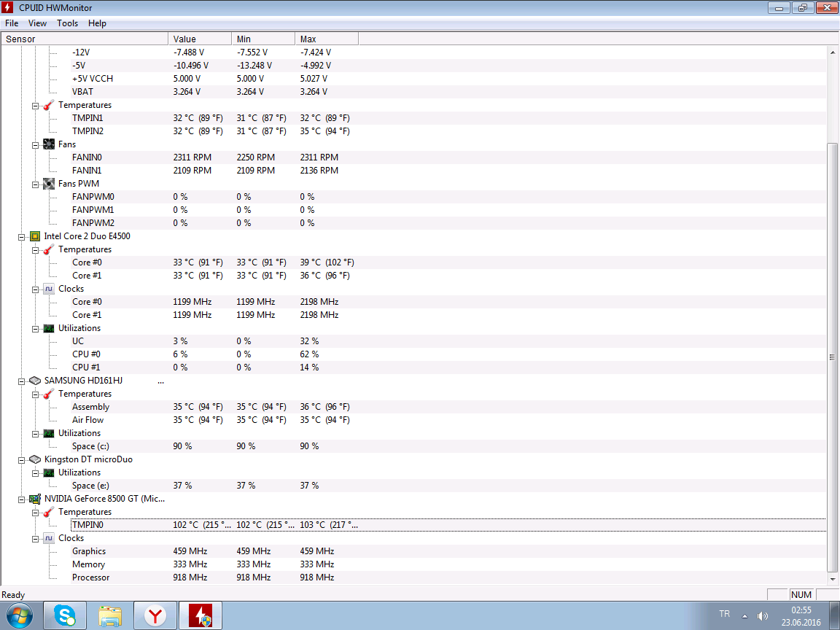
Task: Click the utilization icon under Kingston DT microDuo
Action: point(49,472)
